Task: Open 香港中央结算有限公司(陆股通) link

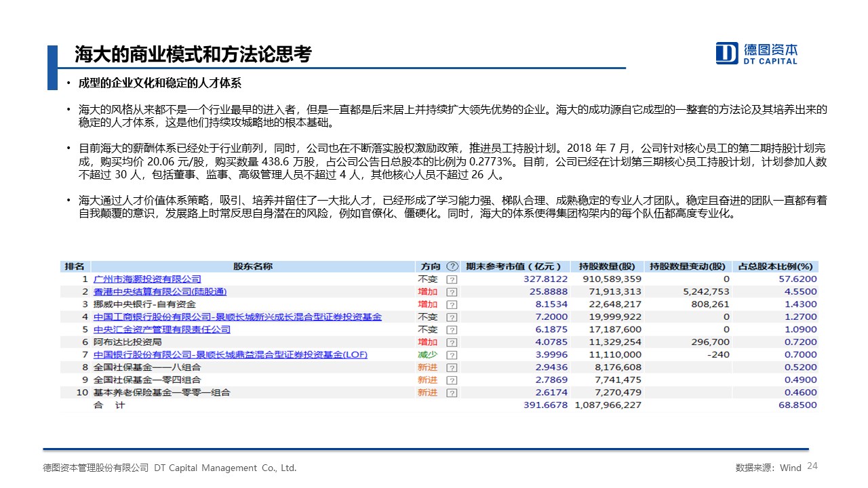Action: [x=160, y=291]
